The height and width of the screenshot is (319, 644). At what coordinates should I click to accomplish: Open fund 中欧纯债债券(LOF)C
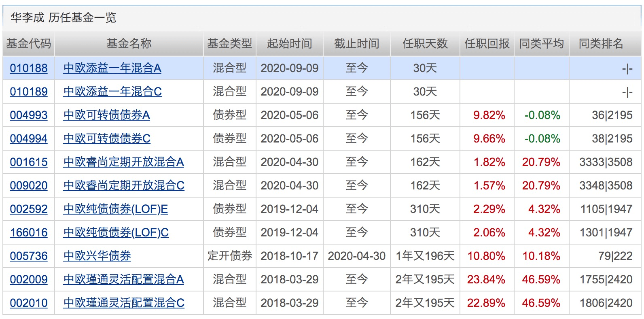[116, 232]
